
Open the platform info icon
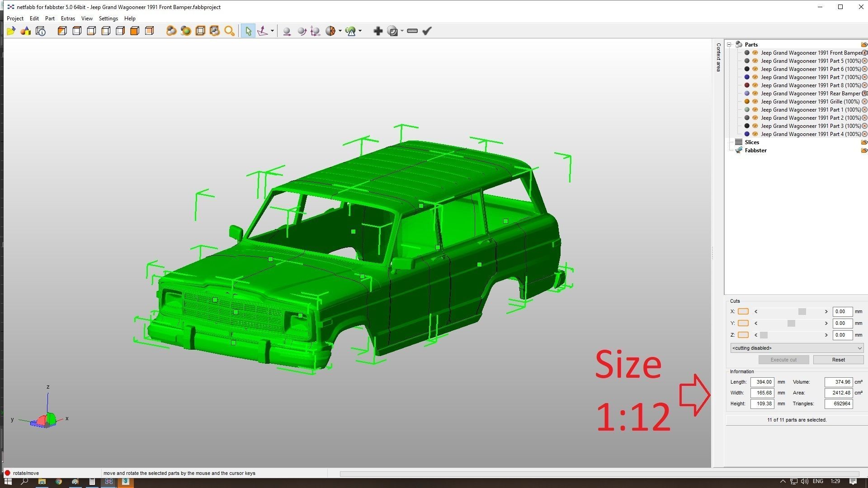[41, 31]
